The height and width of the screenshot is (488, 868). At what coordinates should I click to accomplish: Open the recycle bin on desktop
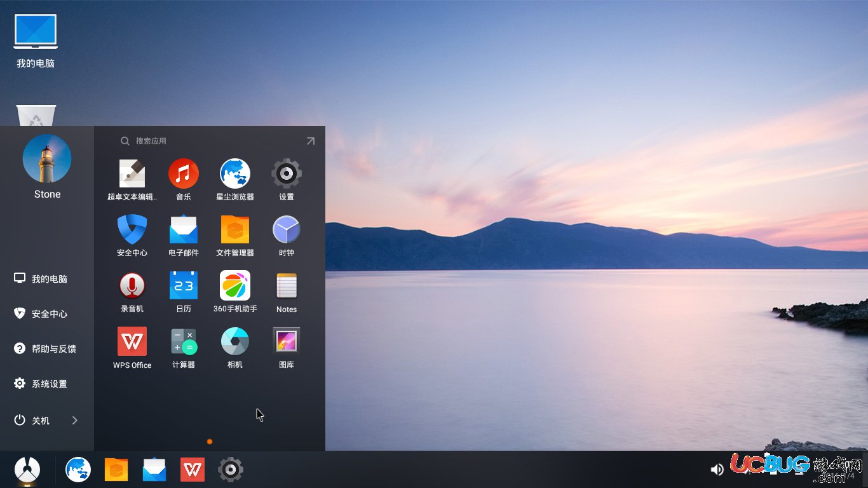pyautogui.click(x=36, y=115)
